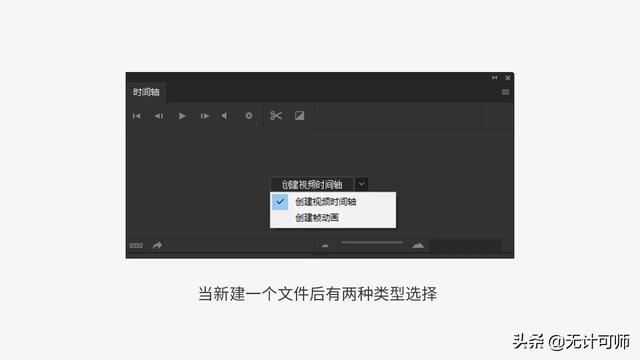The image size is (640, 360).
Task: Advance to next frame
Action: 204,116
